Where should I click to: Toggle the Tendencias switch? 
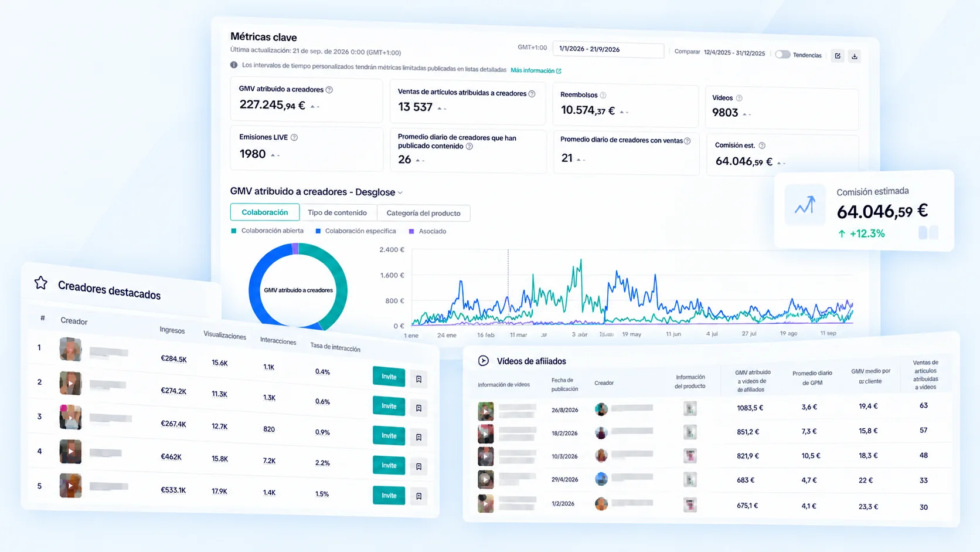(x=782, y=55)
